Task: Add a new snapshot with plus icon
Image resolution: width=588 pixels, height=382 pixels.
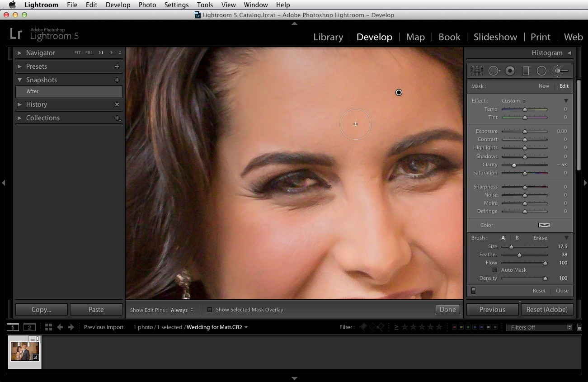Action: coord(117,80)
